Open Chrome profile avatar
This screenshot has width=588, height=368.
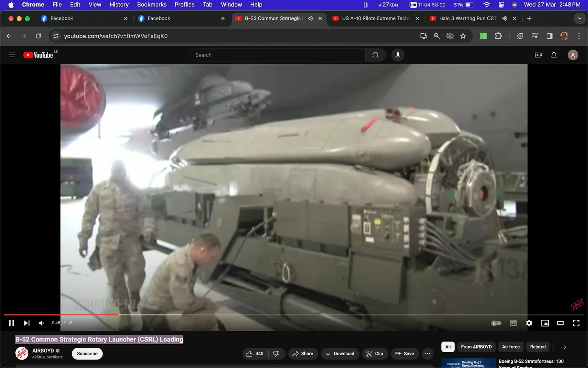pyautogui.click(x=564, y=36)
